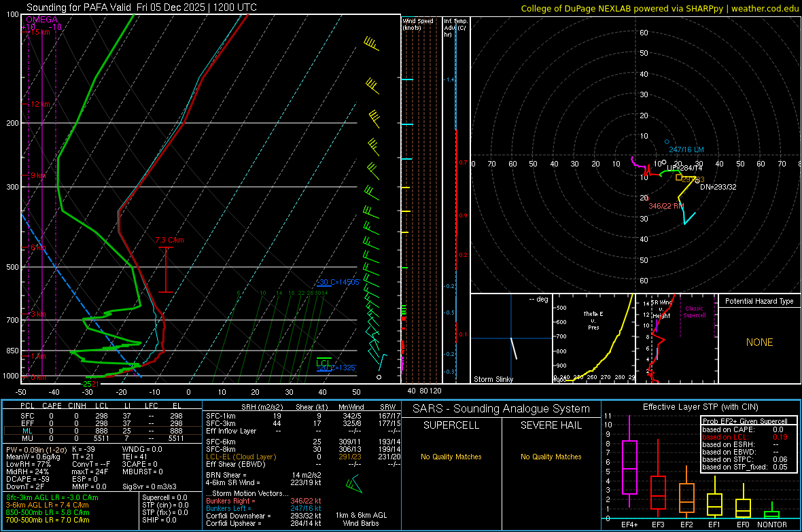The image size is (802, 532).
Task: Click the 'Wind Speed (knots)' panel header
Action: click(418, 24)
